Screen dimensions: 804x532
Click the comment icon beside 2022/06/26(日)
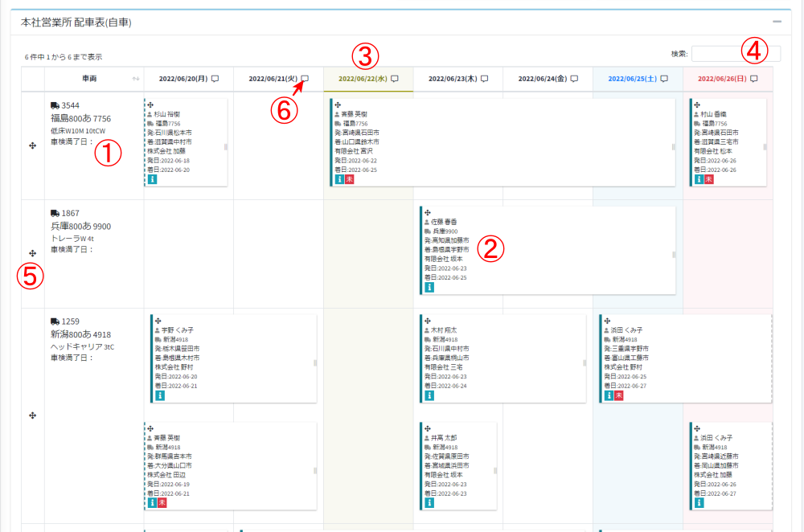pos(753,79)
